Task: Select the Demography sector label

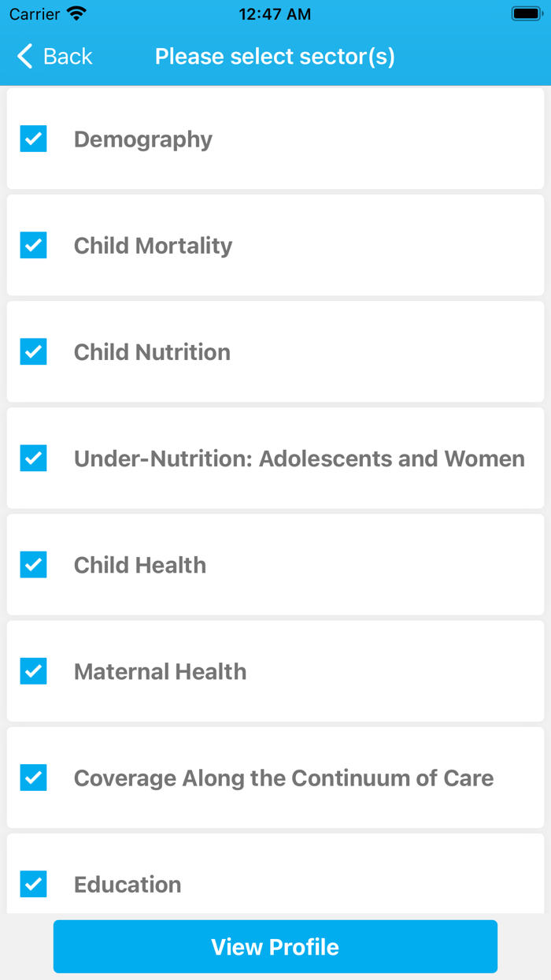Action: [143, 139]
